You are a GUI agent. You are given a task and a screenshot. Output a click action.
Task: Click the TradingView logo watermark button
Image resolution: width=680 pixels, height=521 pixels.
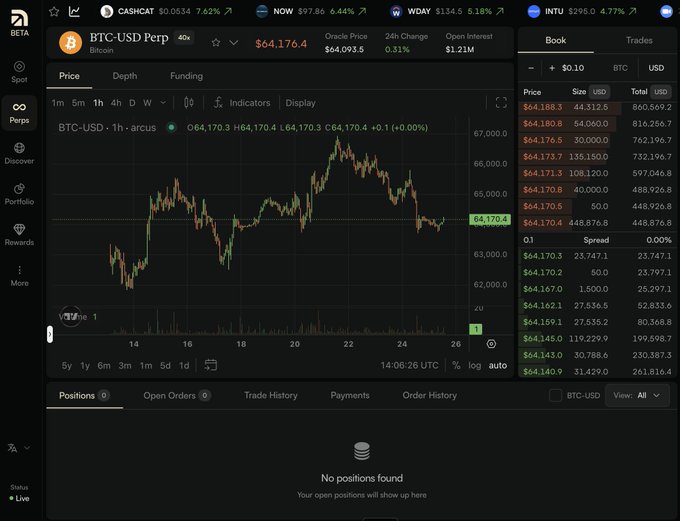click(71, 316)
